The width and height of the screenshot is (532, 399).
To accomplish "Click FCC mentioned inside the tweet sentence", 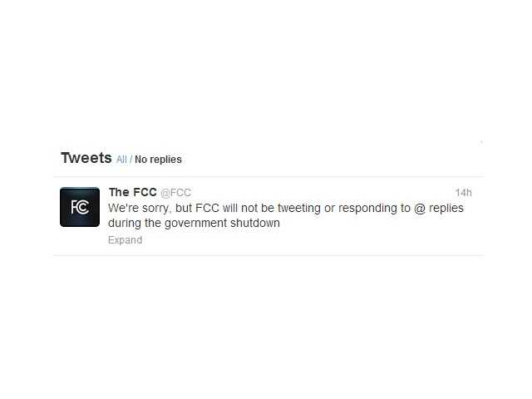I will tap(207, 208).
